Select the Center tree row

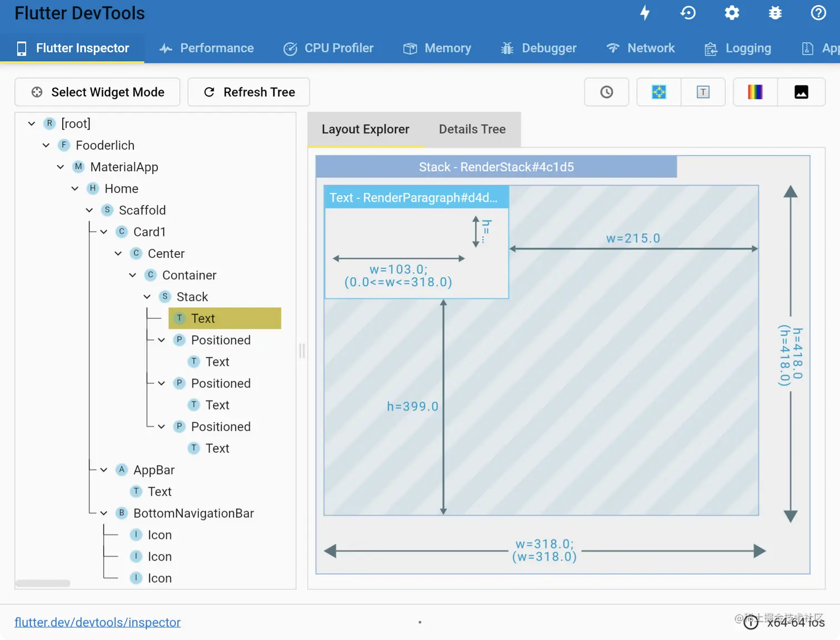157,254
